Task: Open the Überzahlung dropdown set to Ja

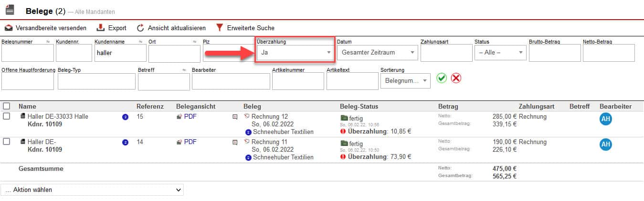Action: click(295, 53)
